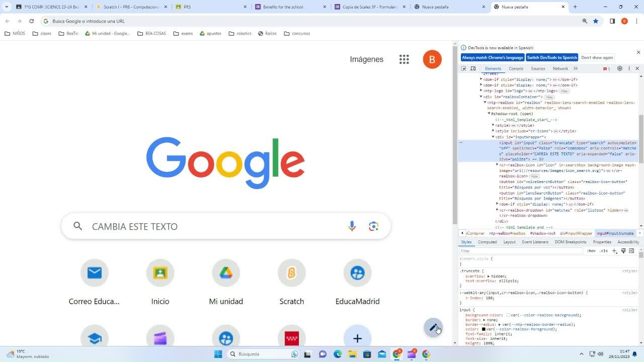Open the Inicio shortcut
644x362 pixels.
click(x=160, y=282)
